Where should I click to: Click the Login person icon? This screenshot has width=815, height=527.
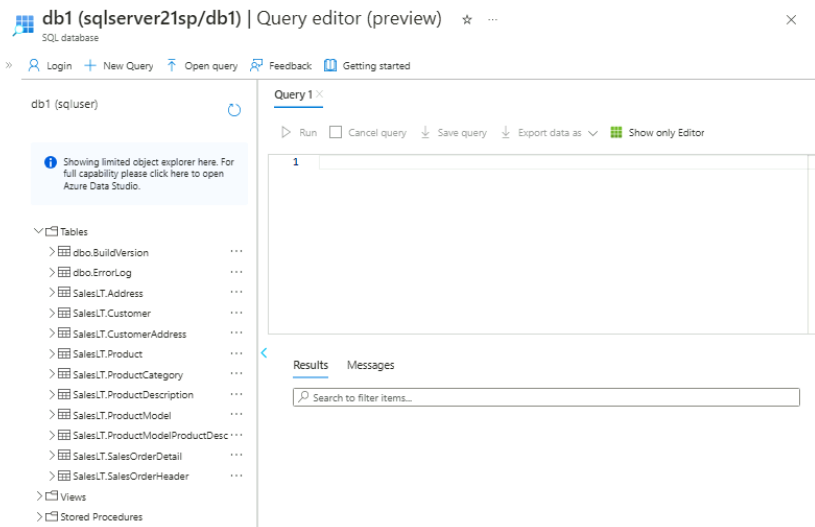point(33,66)
